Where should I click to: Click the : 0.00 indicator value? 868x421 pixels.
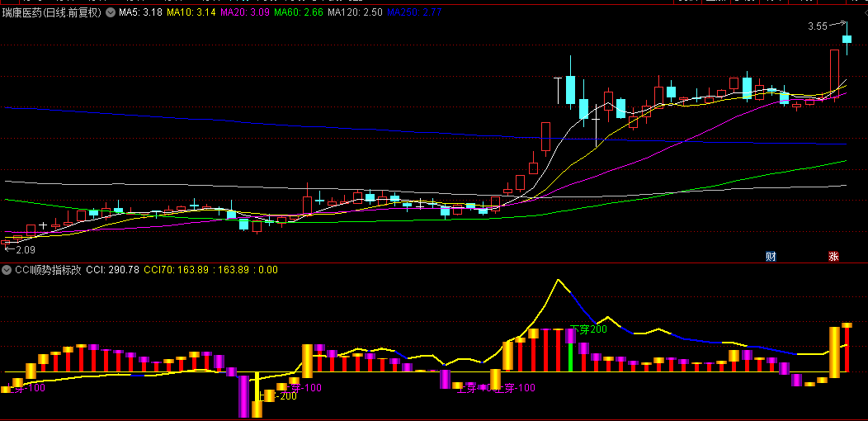tap(265, 270)
